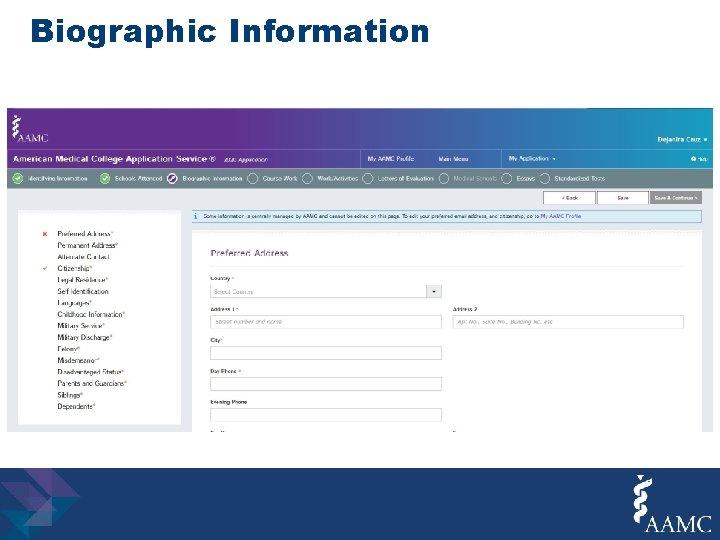
Task: Open the Select Country combo box
Action: [x=326, y=292]
